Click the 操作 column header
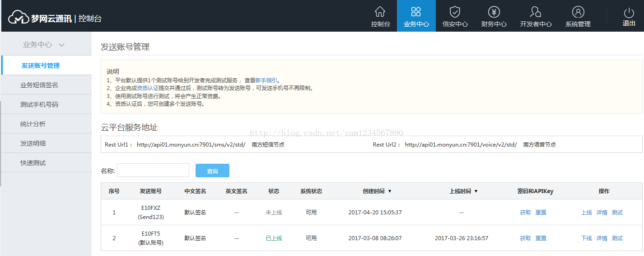 [604, 191]
